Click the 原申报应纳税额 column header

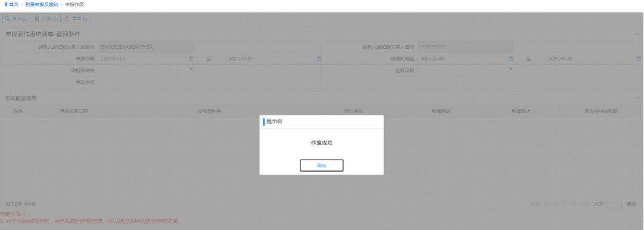pyautogui.click(x=601, y=111)
